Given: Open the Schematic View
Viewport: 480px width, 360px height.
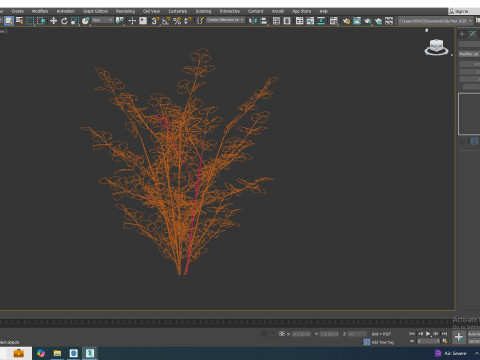Looking at the screenshot, I should [x=321, y=21].
